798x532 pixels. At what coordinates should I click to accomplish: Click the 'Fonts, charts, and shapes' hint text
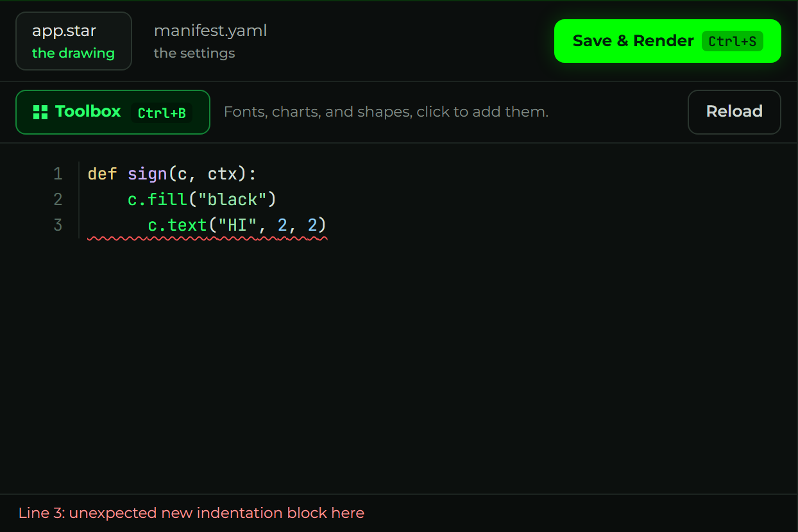pyautogui.click(x=386, y=112)
